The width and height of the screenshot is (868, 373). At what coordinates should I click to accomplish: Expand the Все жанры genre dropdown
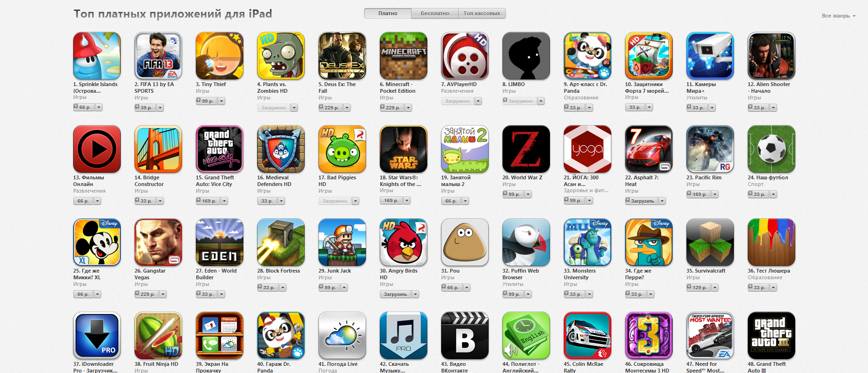click(839, 16)
